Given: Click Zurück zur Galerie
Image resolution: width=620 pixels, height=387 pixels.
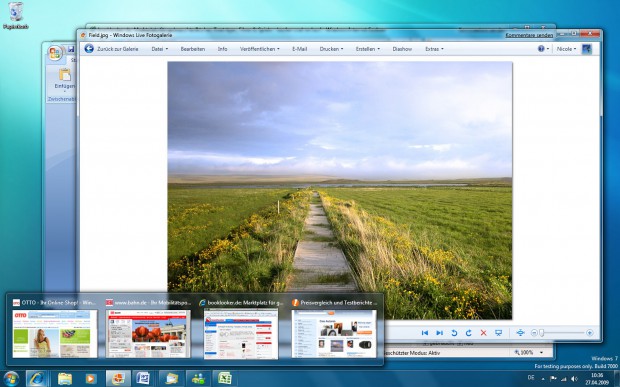Looking at the screenshot, I should pos(117,49).
